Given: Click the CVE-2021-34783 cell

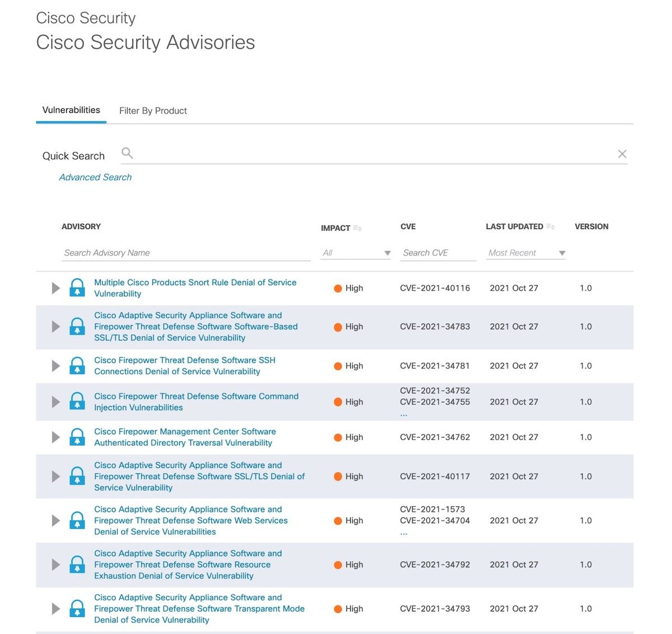Looking at the screenshot, I should point(435,327).
